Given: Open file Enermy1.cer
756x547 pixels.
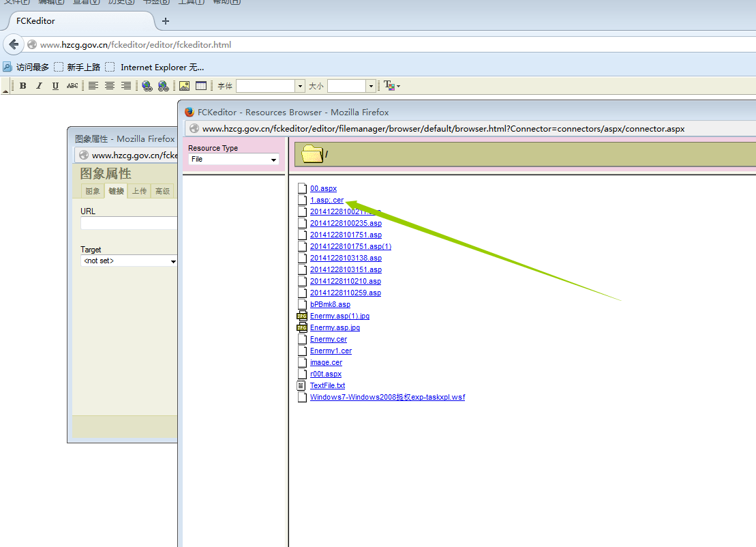Looking at the screenshot, I should (x=331, y=350).
